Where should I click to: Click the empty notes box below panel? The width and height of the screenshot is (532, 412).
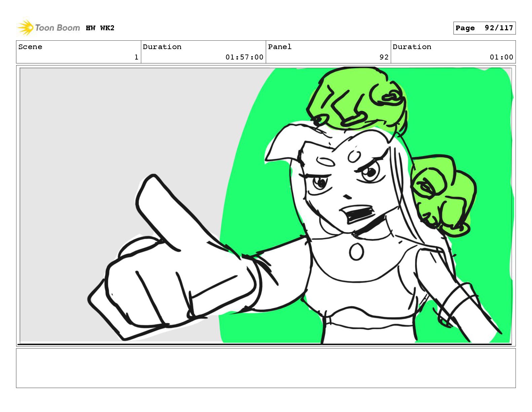click(x=266, y=368)
